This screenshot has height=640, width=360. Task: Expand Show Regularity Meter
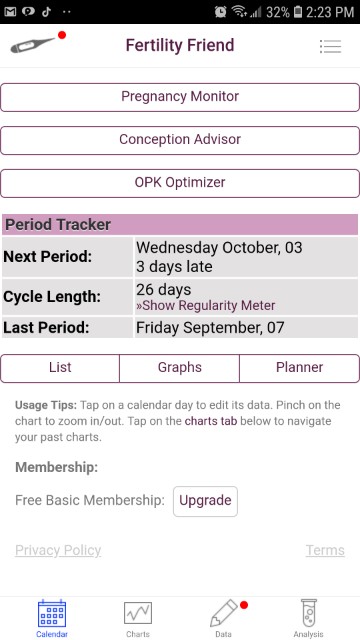tap(206, 305)
